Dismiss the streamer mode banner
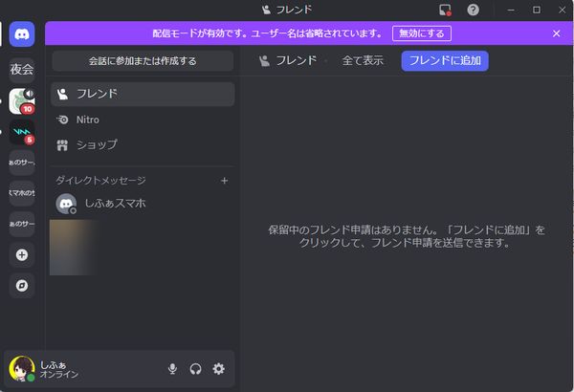 (556, 33)
